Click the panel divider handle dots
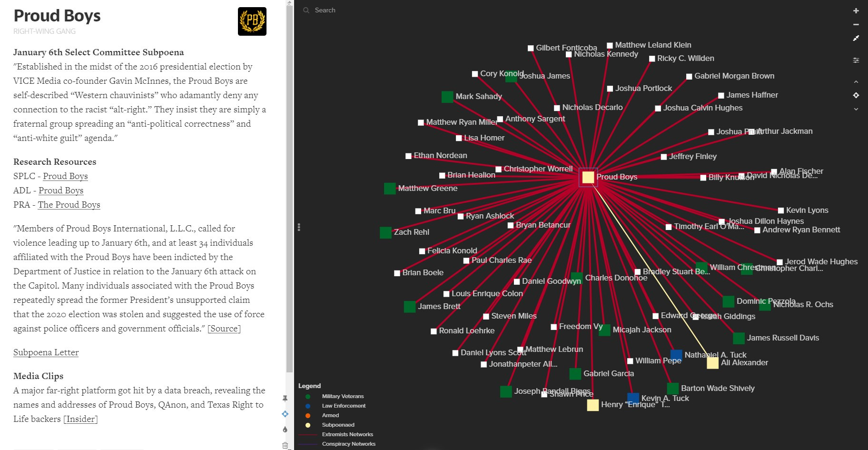The width and height of the screenshot is (868, 450). click(x=299, y=227)
